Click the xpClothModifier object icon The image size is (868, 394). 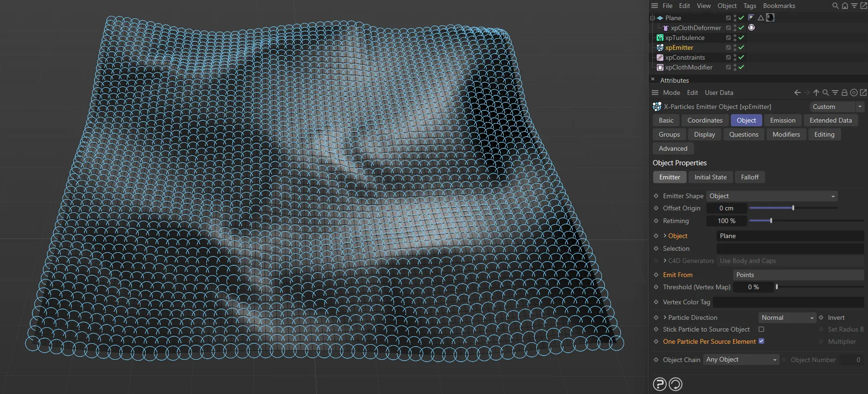click(660, 67)
